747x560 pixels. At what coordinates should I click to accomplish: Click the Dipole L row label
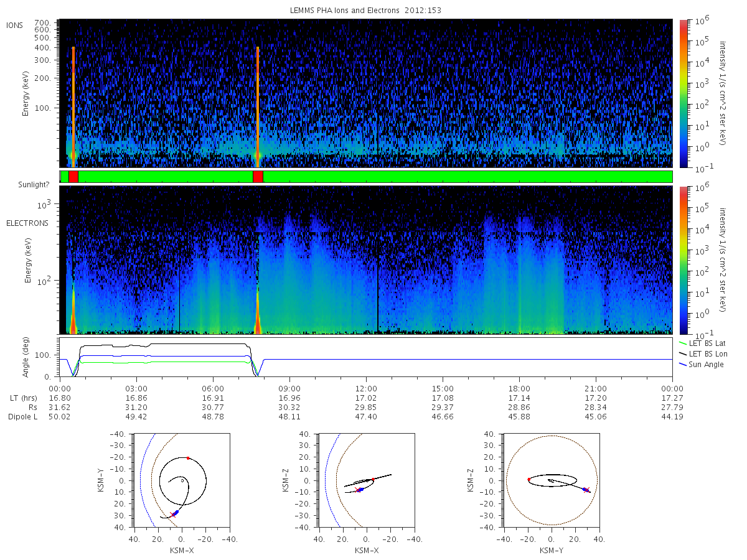[22, 417]
